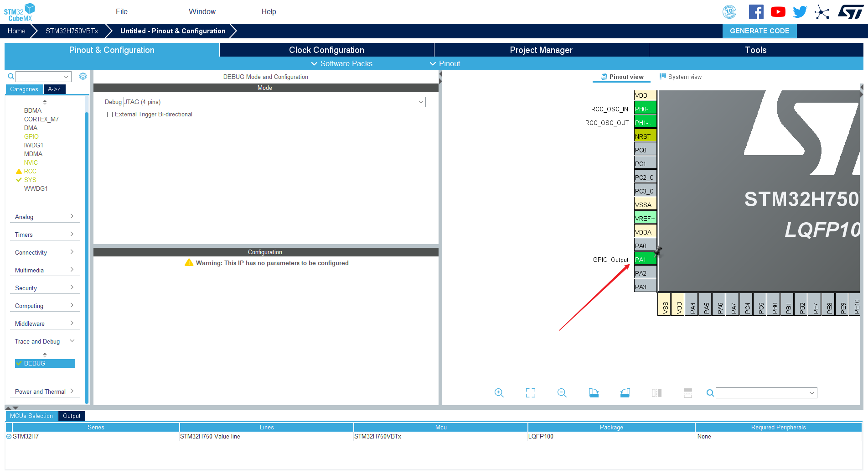Zoom in on the pinout view
The height and width of the screenshot is (475, 868).
pyautogui.click(x=499, y=393)
